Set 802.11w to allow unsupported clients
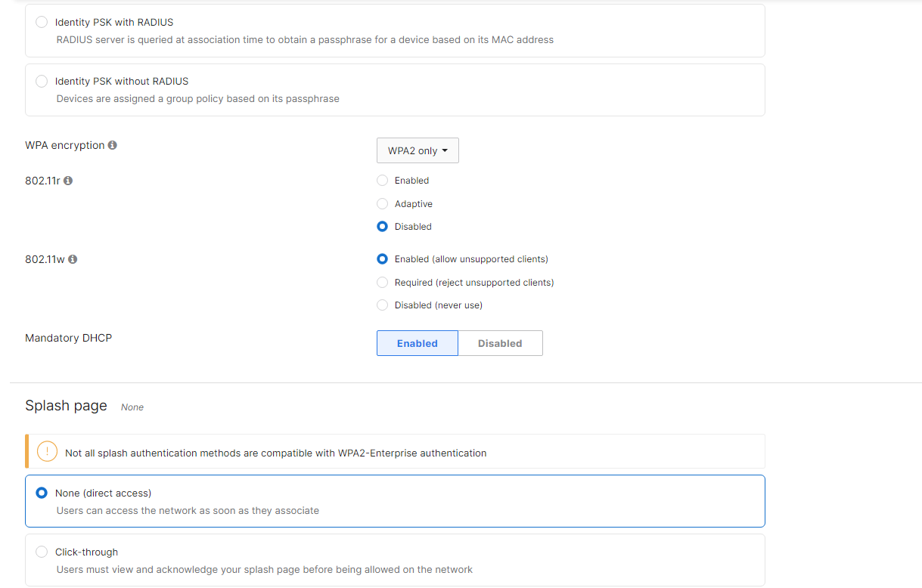922x588 pixels. (x=382, y=258)
